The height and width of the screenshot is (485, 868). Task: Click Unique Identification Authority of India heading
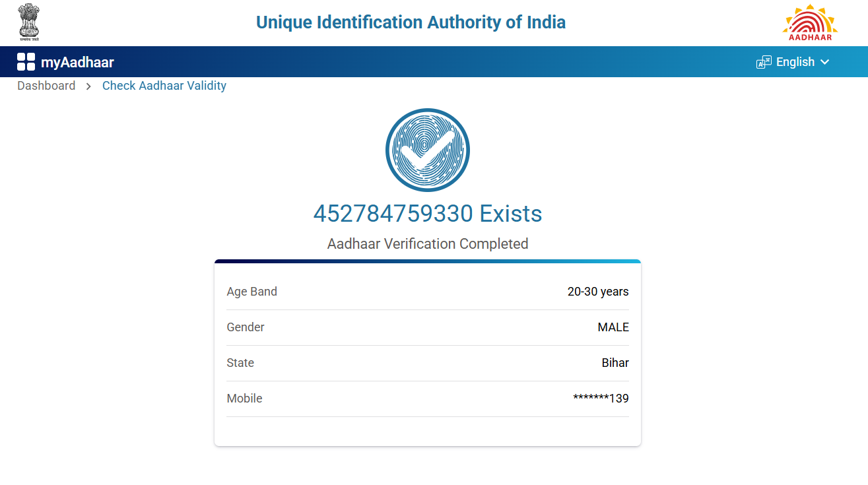click(x=411, y=22)
